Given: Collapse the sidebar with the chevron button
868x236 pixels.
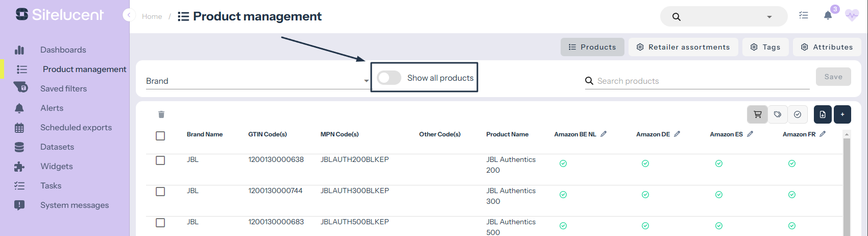Looking at the screenshot, I should 129,15.
